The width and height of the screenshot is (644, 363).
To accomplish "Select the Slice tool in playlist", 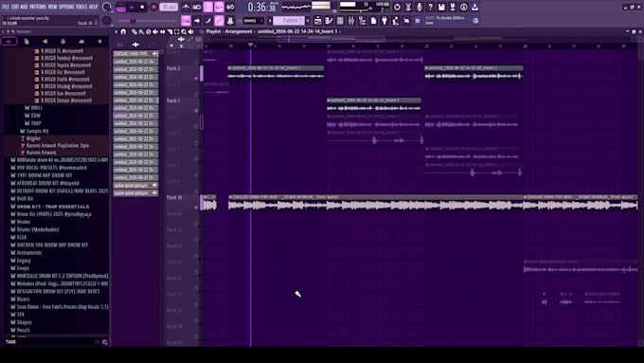I will [170, 31].
